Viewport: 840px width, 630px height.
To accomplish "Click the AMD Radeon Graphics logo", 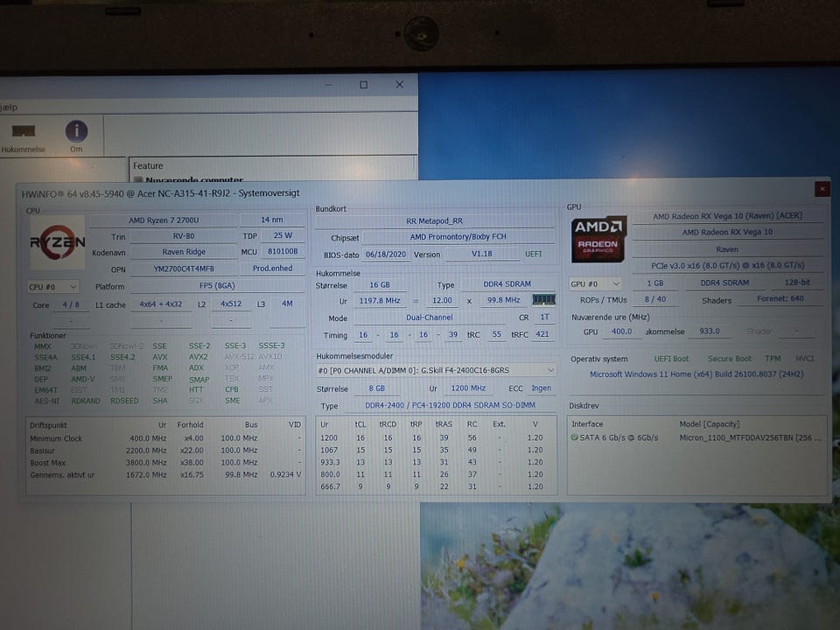I will [598, 240].
